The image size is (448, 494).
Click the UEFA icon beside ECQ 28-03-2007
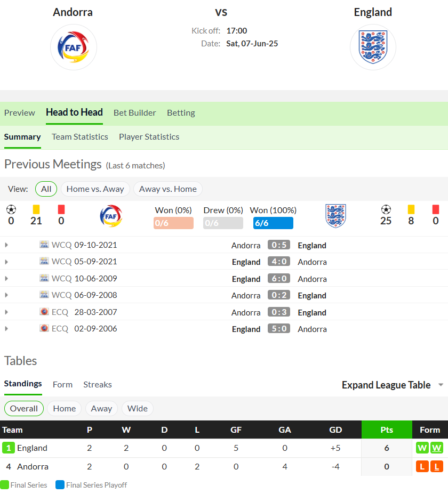click(44, 312)
